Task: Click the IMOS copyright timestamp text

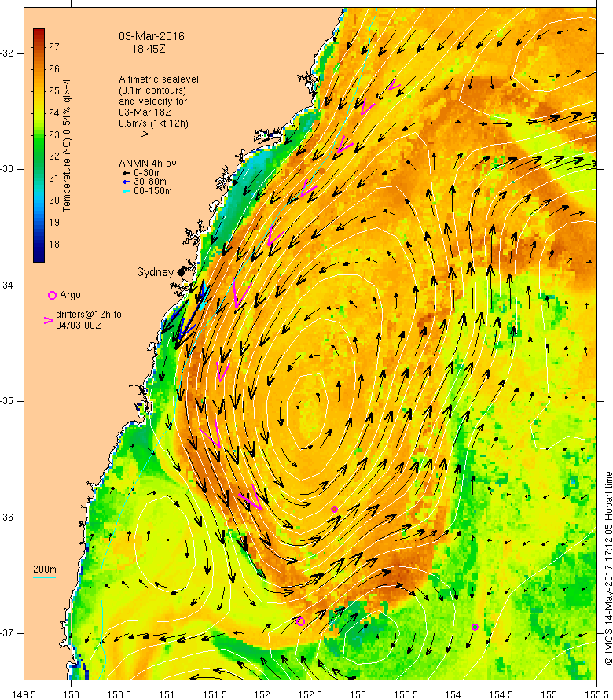Action: pyautogui.click(x=608, y=568)
